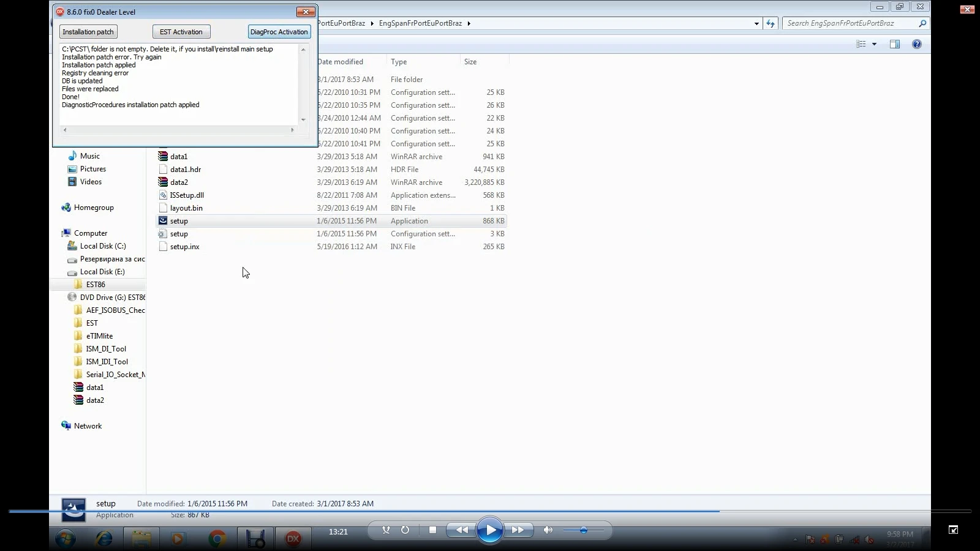This screenshot has height=551, width=980.
Task: Rewind using the previous button
Action: tap(462, 530)
